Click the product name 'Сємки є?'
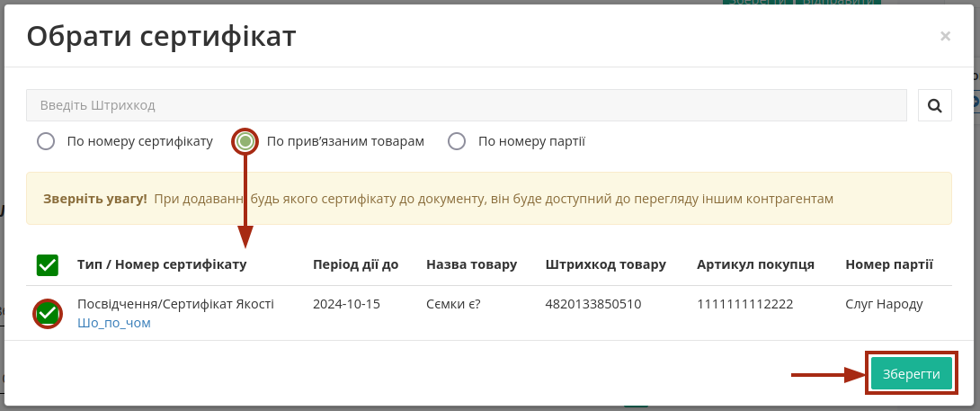The width and height of the screenshot is (980, 411). point(453,305)
